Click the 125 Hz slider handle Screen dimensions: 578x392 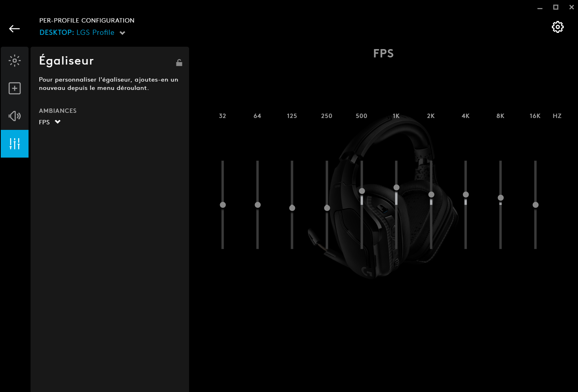tap(292, 208)
